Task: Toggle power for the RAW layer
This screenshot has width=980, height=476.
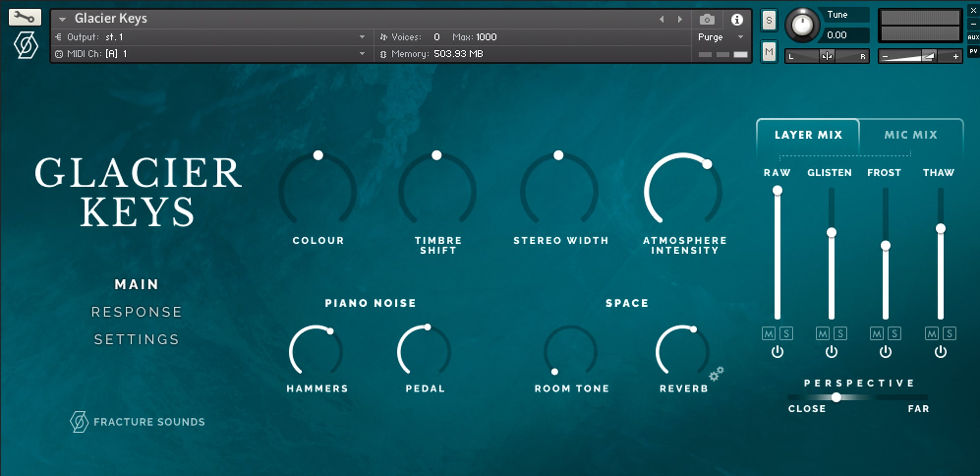Action: coord(777,352)
